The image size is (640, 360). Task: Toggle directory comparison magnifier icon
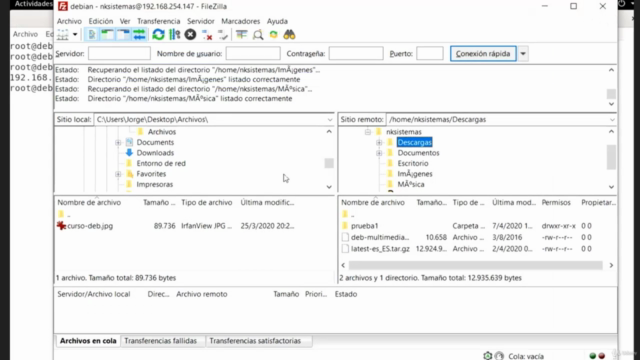click(x=258, y=35)
